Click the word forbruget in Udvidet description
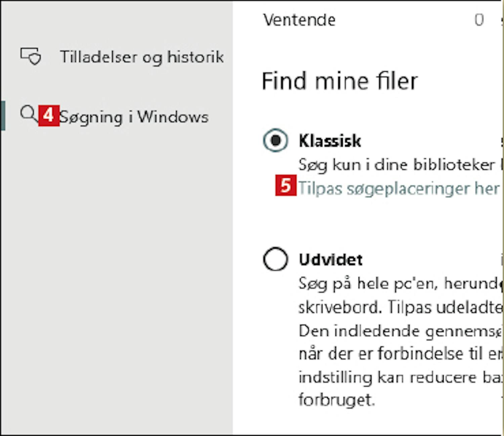Screen dimensions: 504x436 [x=336, y=400]
